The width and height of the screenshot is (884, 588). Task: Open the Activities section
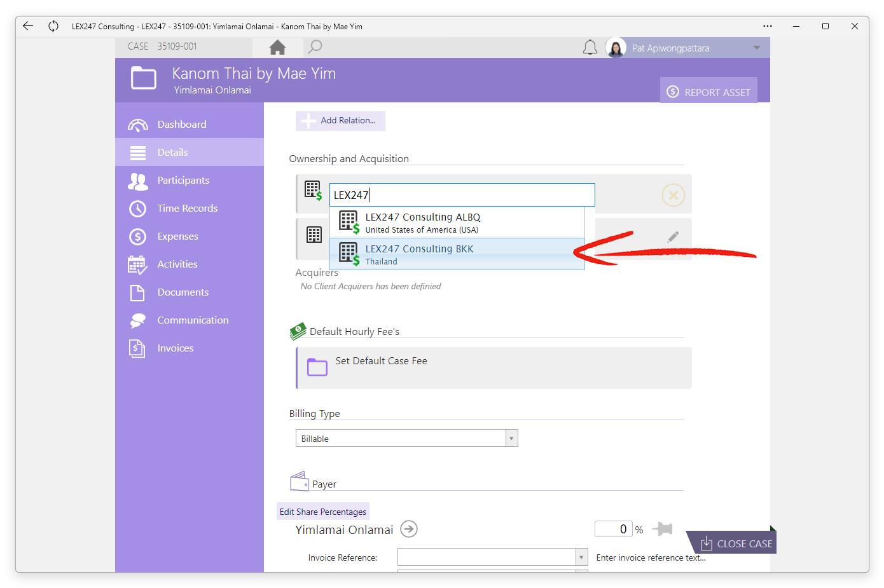coord(190,264)
